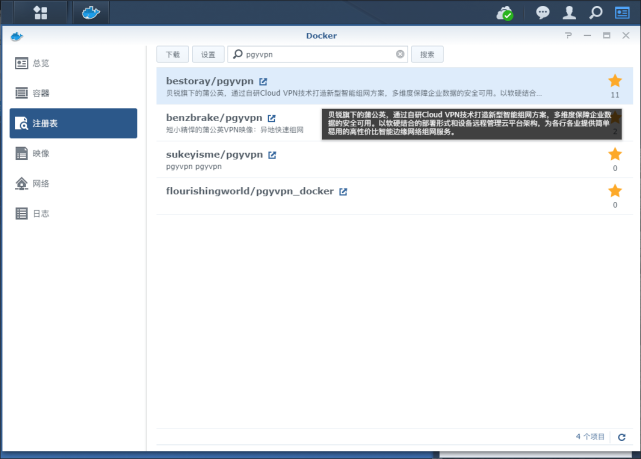Click the 注册表 sidebar search-document icon
The height and width of the screenshot is (459, 641).
click(x=21, y=123)
